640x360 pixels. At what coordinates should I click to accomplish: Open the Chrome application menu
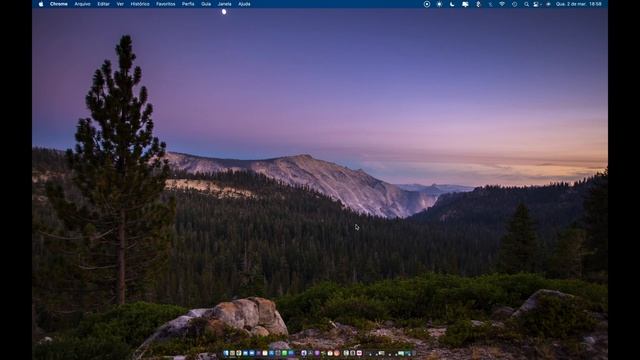(x=59, y=4)
